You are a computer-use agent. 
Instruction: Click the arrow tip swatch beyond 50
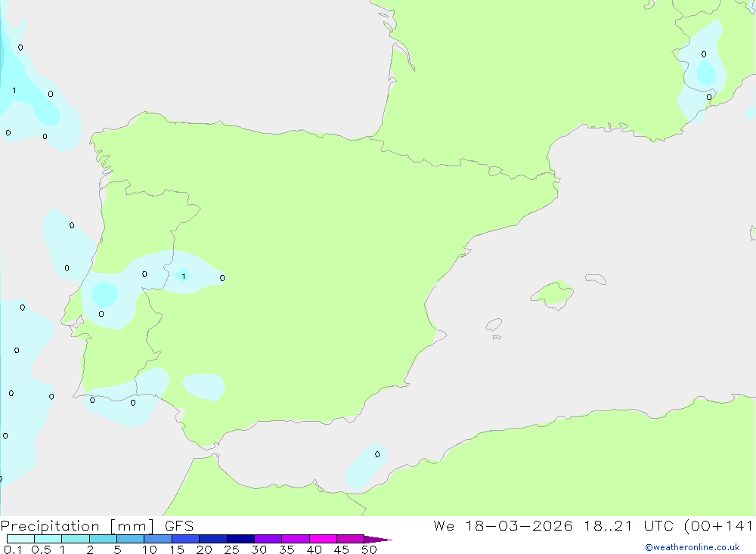coord(378,540)
